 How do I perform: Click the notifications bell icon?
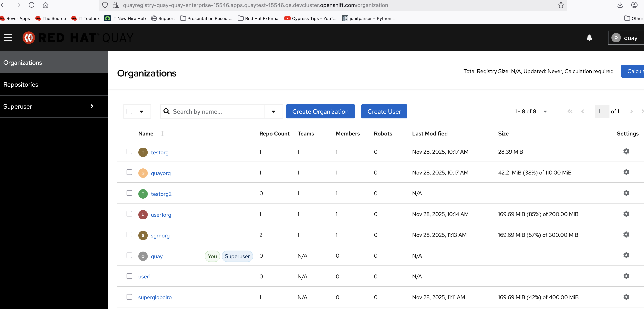coord(589,38)
